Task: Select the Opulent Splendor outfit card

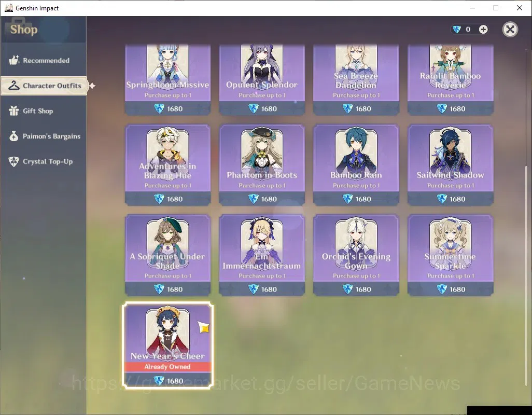Action: click(x=262, y=80)
